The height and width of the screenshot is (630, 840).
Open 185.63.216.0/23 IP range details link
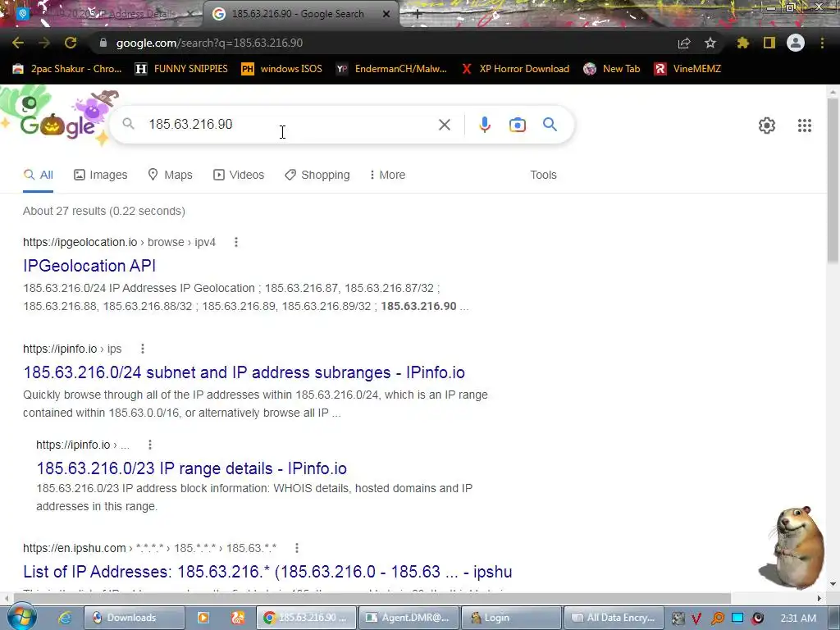click(x=191, y=468)
